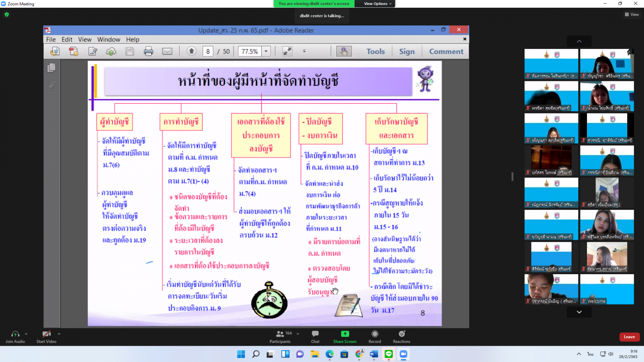Click the attachments paperclip icon
Screen dimensions: 644x362
52,86
